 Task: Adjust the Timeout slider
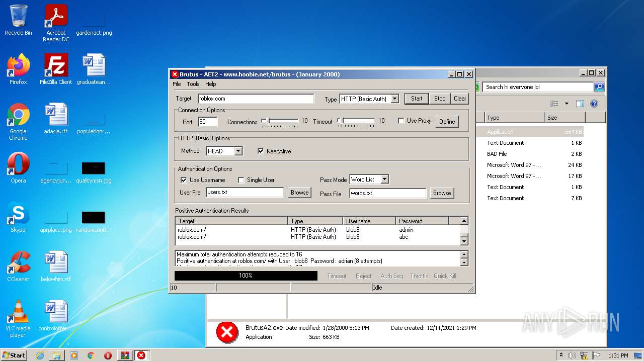pyautogui.click(x=356, y=121)
